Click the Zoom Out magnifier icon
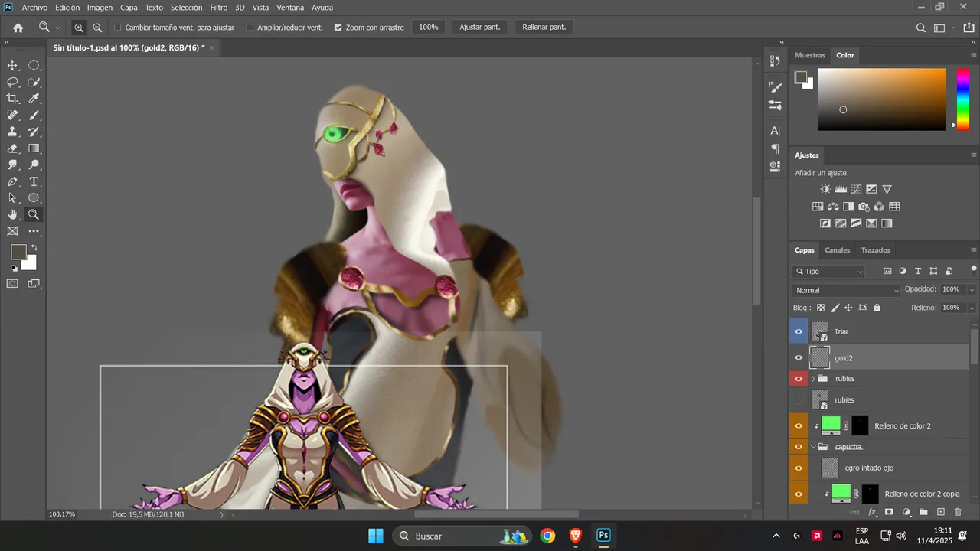The width and height of the screenshot is (980, 551). pos(97,28)
